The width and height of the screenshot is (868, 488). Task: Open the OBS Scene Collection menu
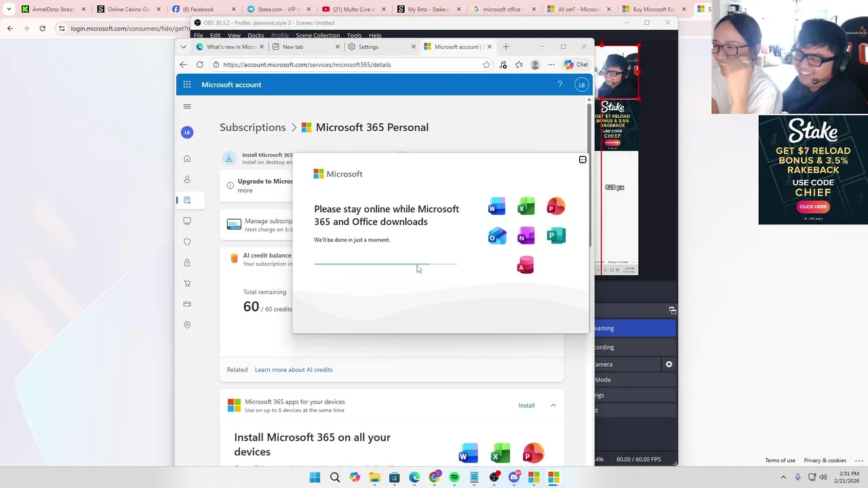pos(317,35)
